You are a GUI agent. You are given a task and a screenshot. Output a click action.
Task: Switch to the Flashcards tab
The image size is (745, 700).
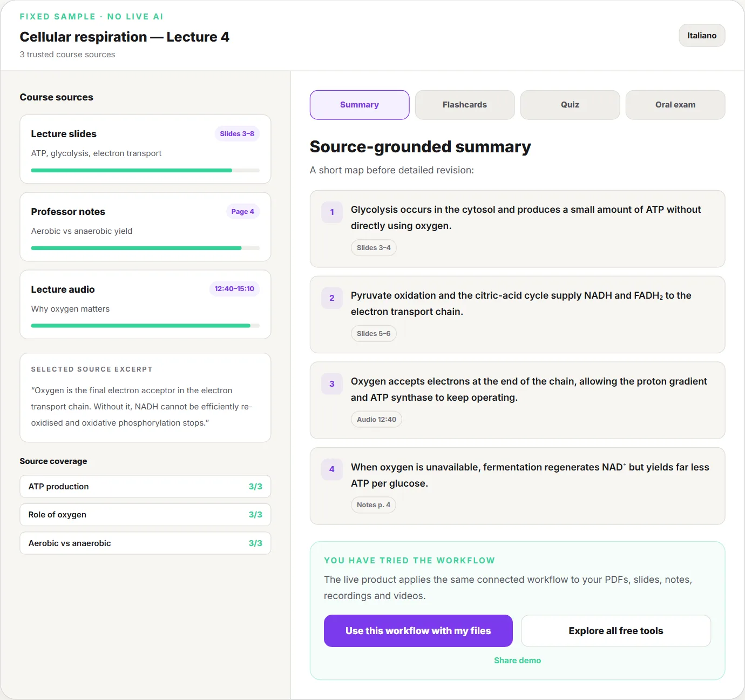click(464, 105)
